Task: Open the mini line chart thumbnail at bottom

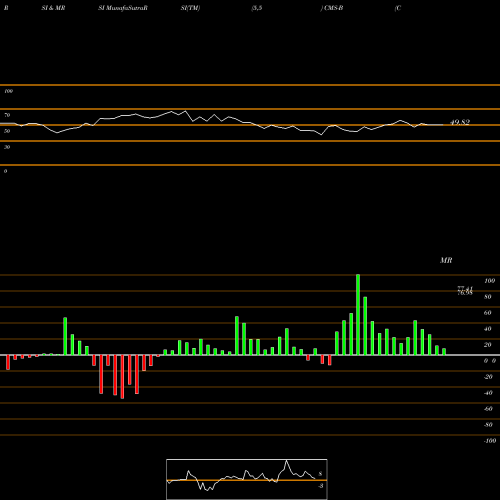Action: pos(247,479)
